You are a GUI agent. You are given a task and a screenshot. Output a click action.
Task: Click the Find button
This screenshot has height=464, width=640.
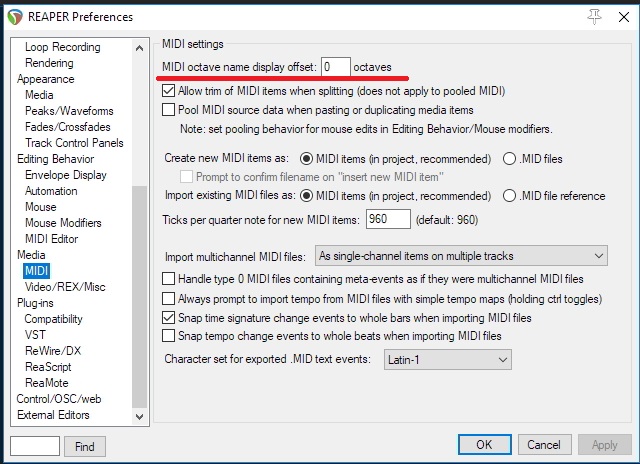85,446
